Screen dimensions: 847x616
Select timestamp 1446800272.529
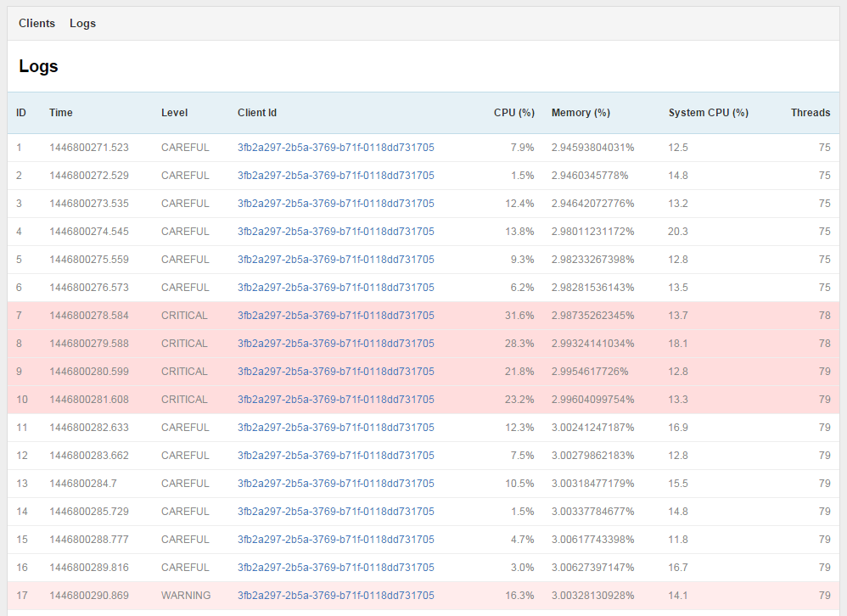[x=89, y=176]
